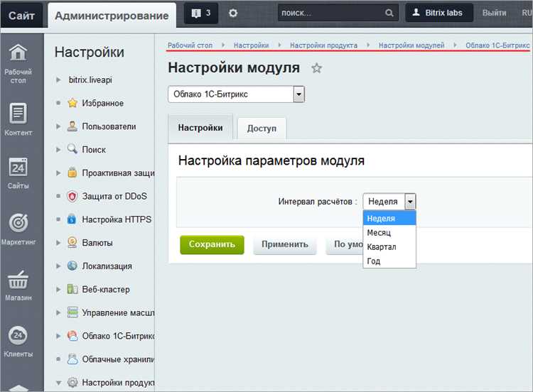Expand the bitrix.liveapi tree arrow
533x392 pixels.
coord(58,80)
